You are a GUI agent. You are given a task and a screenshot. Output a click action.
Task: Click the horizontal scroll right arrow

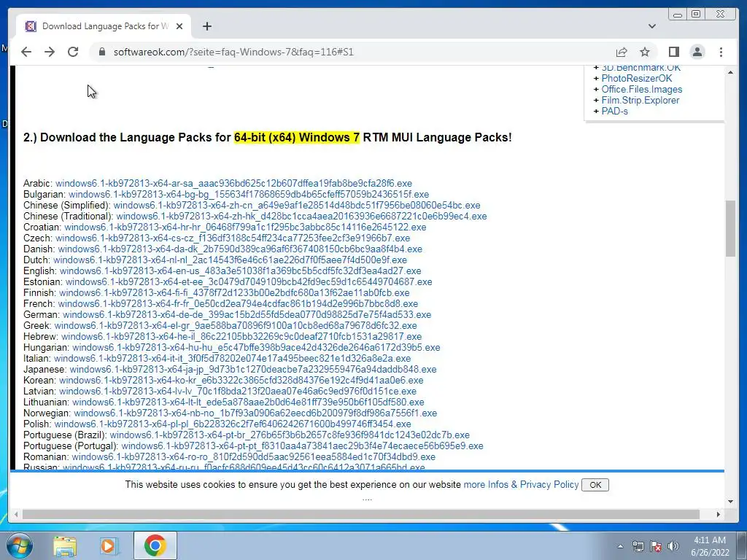(719, 514)
